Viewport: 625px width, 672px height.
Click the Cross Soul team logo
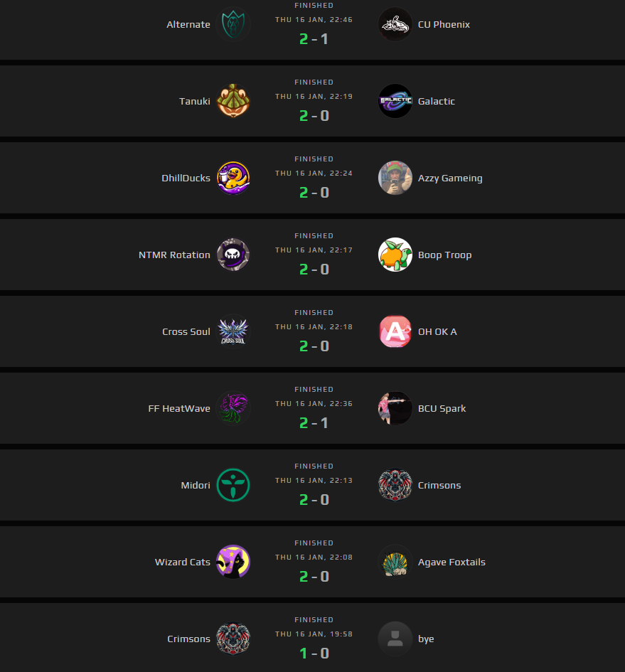click(x=233, y=331)
